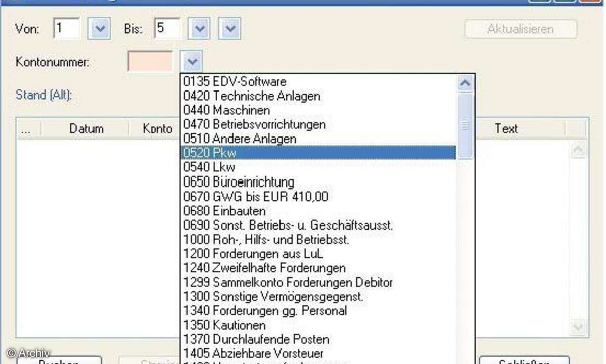Choose 0420 Technische Anlagen account

click(251, 96)
